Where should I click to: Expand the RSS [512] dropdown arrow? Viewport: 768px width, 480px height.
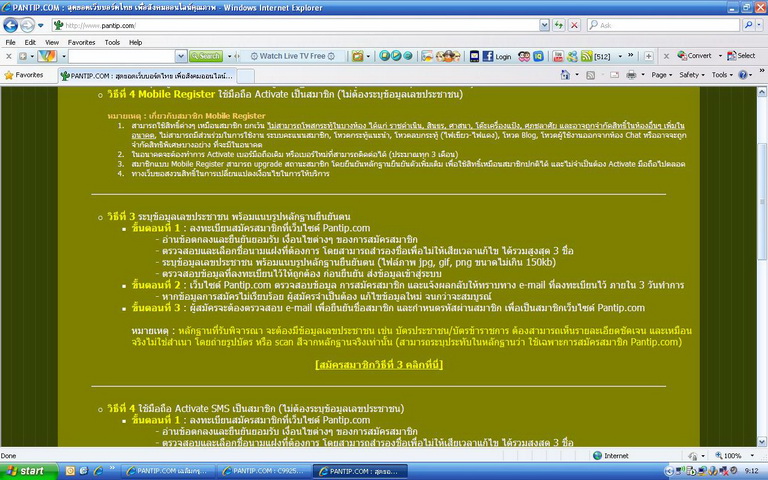click(620, 56)
